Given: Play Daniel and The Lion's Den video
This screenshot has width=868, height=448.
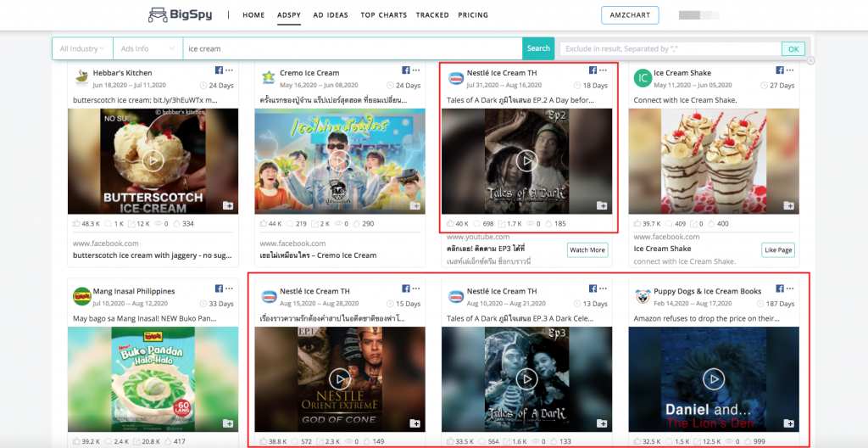Looking at the screenshot, I should [714, 379].
